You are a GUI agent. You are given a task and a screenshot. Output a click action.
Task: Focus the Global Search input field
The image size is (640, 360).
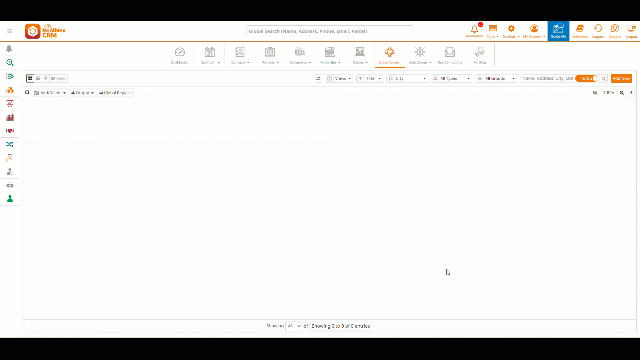click(329, 31)
